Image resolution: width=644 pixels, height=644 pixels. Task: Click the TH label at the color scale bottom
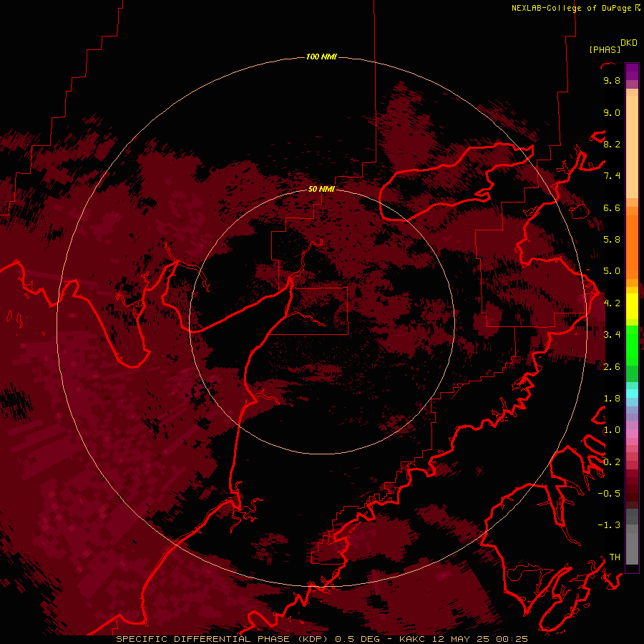[x=615, y=557]
